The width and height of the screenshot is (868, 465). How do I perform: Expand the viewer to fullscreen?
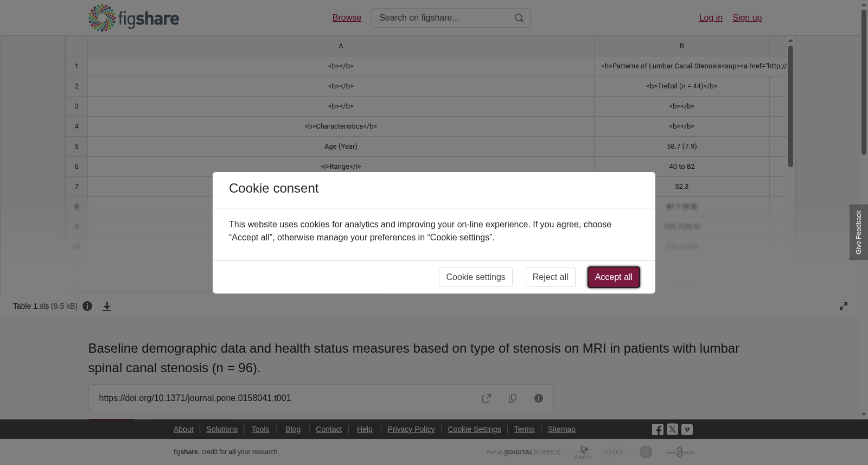point(844,306)
